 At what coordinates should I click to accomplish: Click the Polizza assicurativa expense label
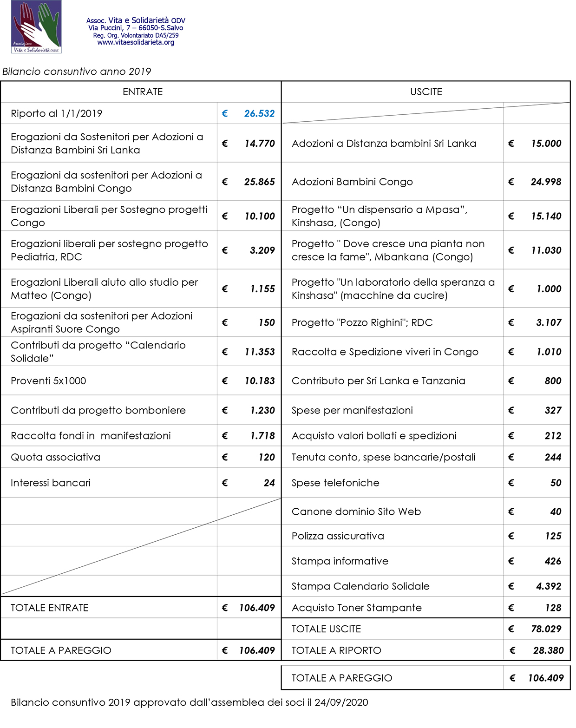point(338,536)
